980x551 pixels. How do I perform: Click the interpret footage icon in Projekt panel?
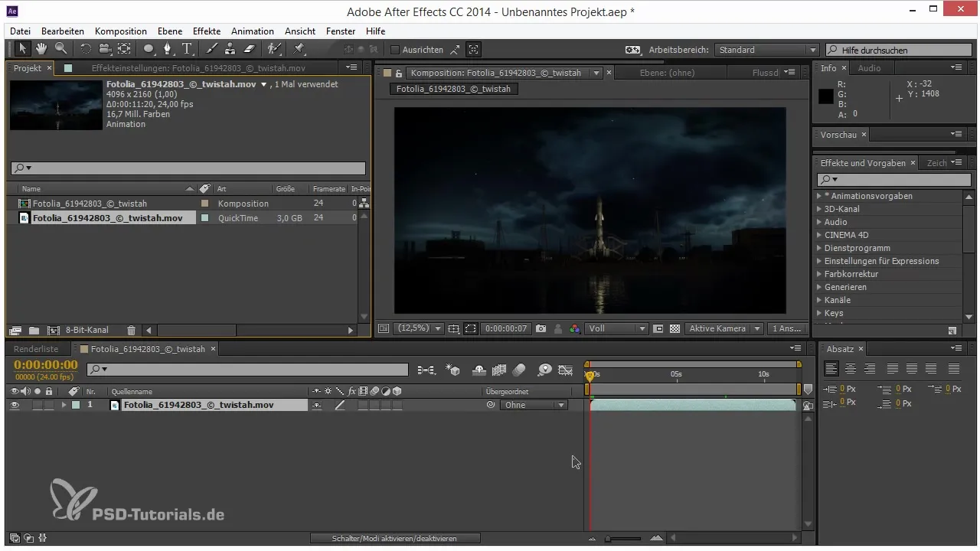[x=15, y=331]
